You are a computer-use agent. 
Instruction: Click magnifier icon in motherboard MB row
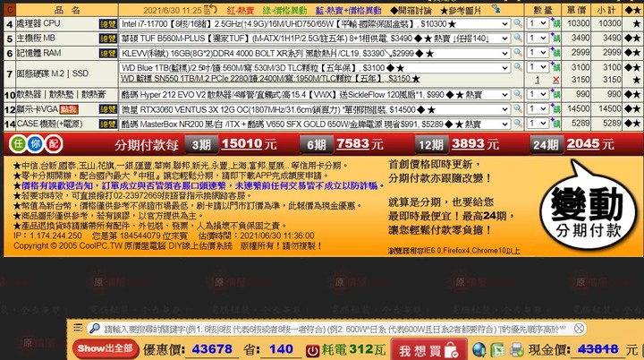tap(518, 39)
